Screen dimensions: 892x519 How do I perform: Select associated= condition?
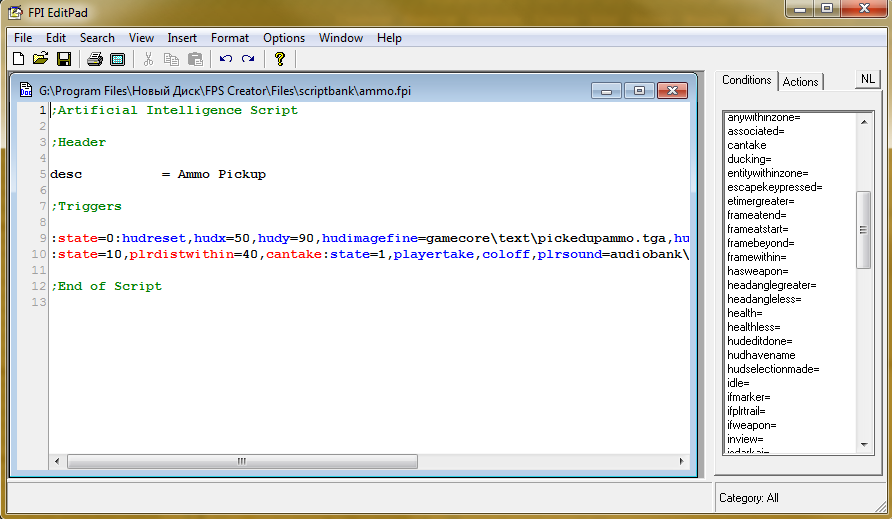(755, 131)
